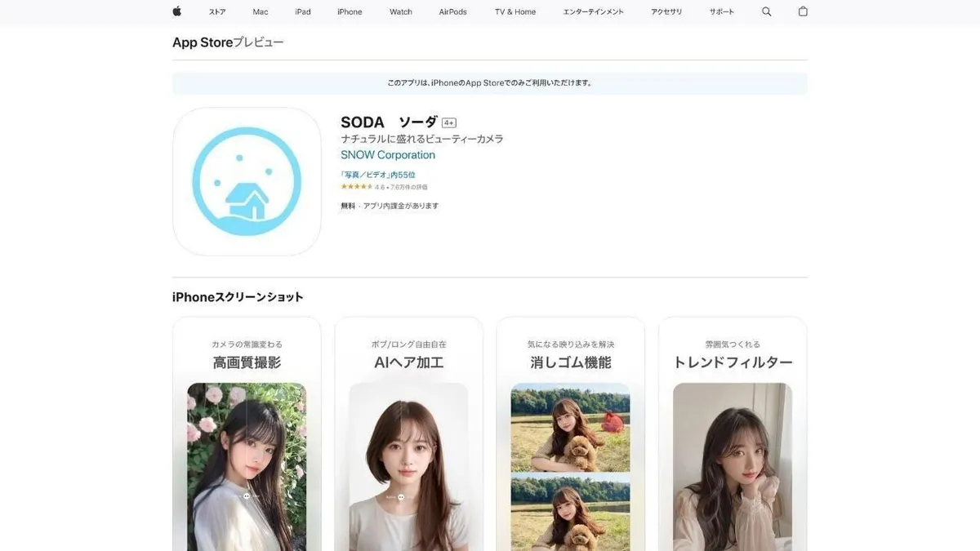Image resolution: width=980 pixels, height=551 pixels.
Task: Click the 無料・アプリ内課金があります text
Action: [390, 206]
